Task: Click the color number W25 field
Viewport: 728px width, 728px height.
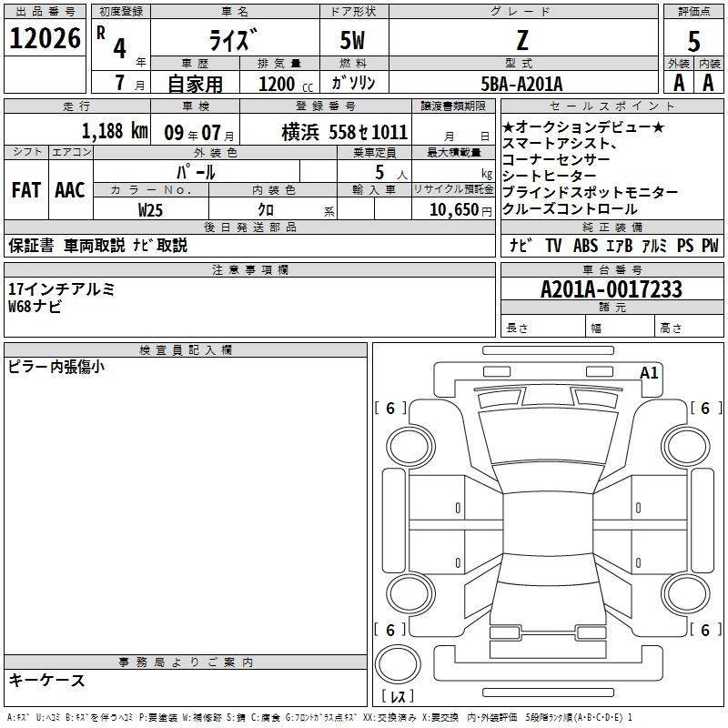Action: point(151,209)
